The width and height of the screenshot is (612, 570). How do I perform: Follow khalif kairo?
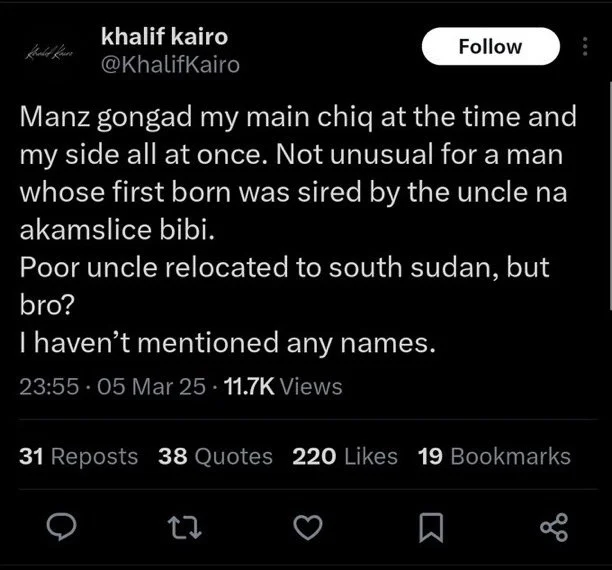491,46
